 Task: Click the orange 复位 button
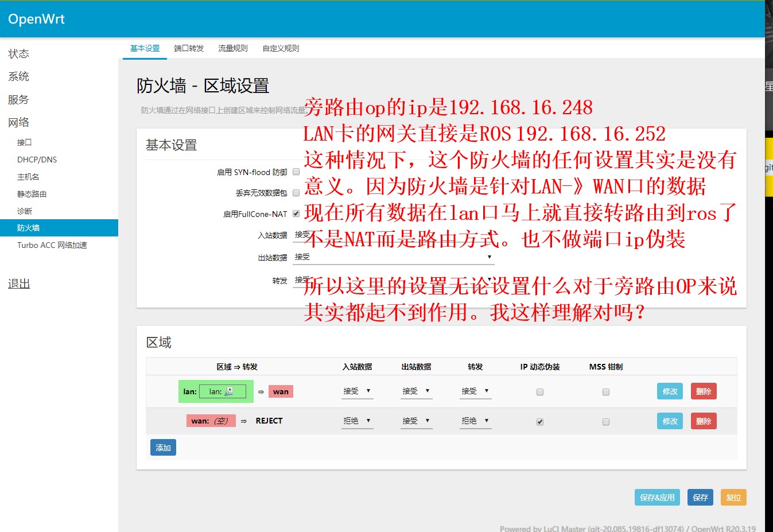coord(733,498)
